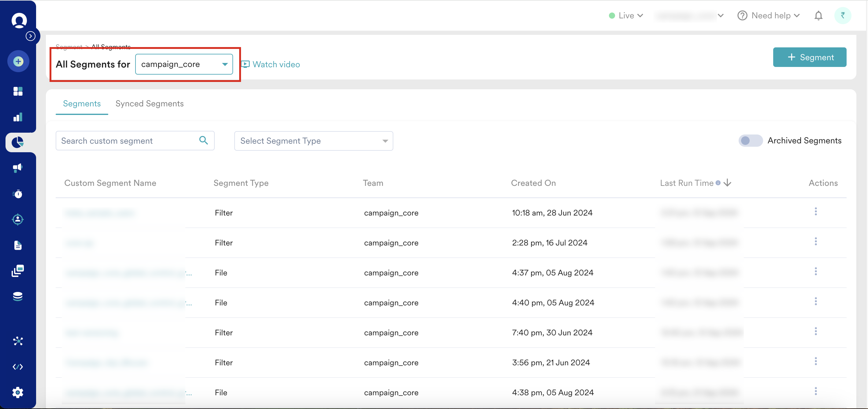Click the dashboard grid icon in sidebar
This screenshot has height=409, width=868.
point(18,91)
